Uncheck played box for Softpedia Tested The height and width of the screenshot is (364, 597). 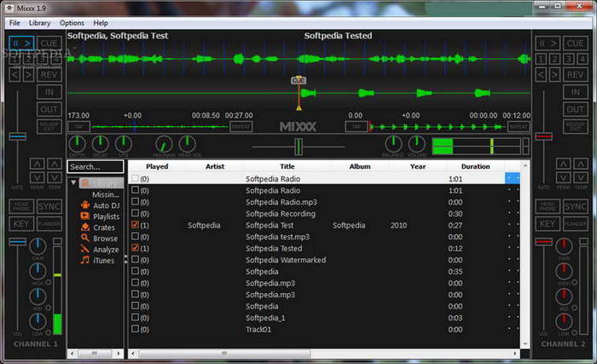(135, 249)
